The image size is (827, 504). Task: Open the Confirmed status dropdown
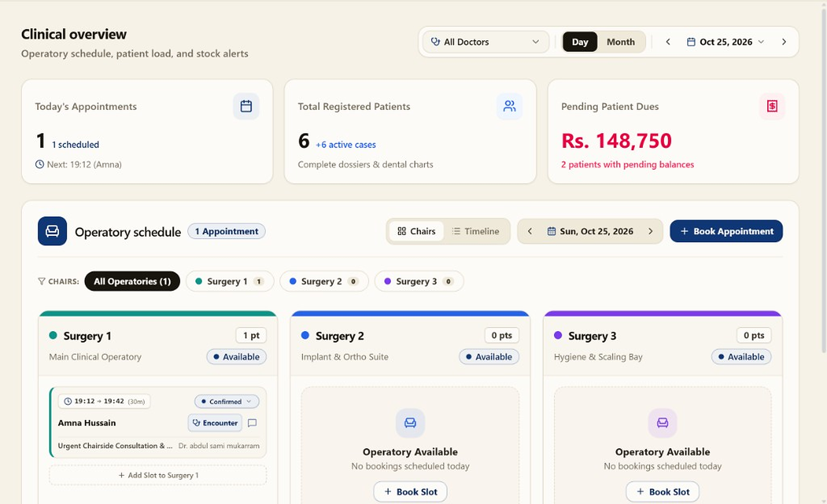227,401
